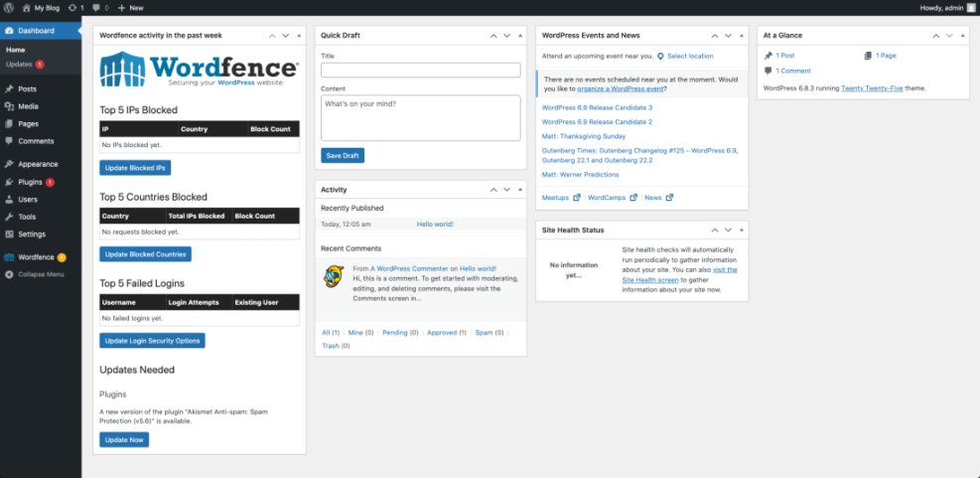Open WordPress 6.9 Release Candidate 3 news
Viewport: 980px width, 478px height.
[598, 107]
